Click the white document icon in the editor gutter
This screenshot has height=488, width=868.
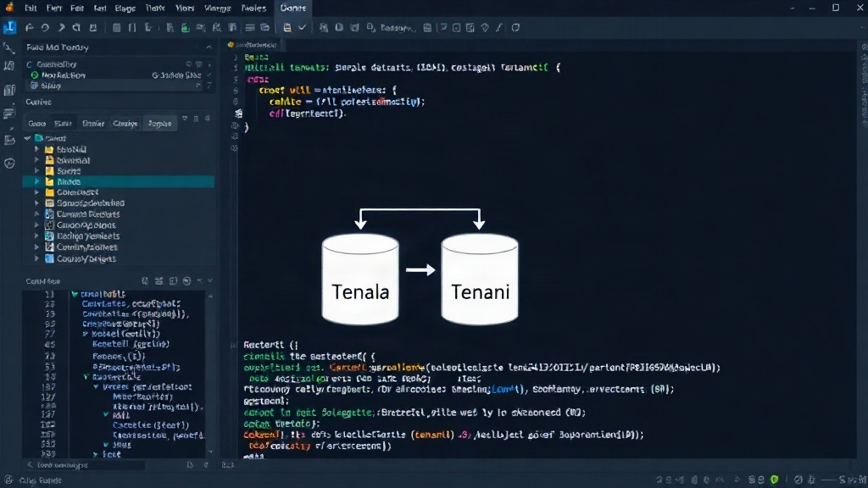pyautogui.click(x=238, y=114)
